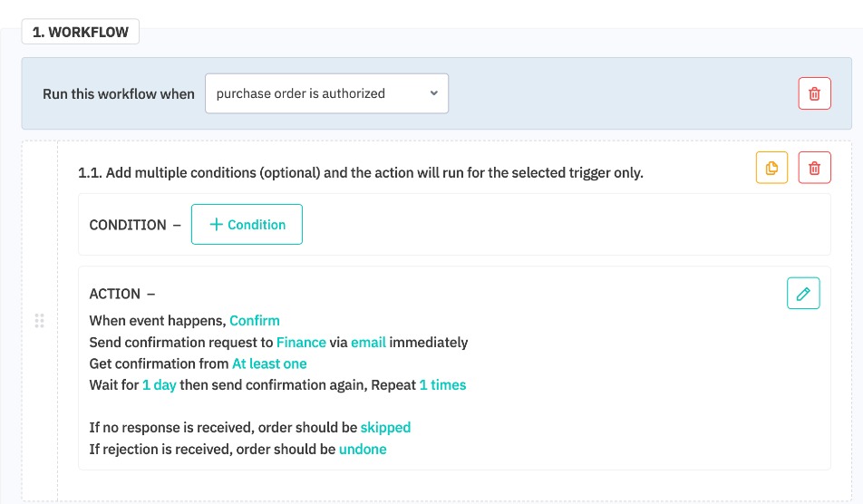Change the Finance recipient link
This screenshot has height=504, width=863.
301,342
